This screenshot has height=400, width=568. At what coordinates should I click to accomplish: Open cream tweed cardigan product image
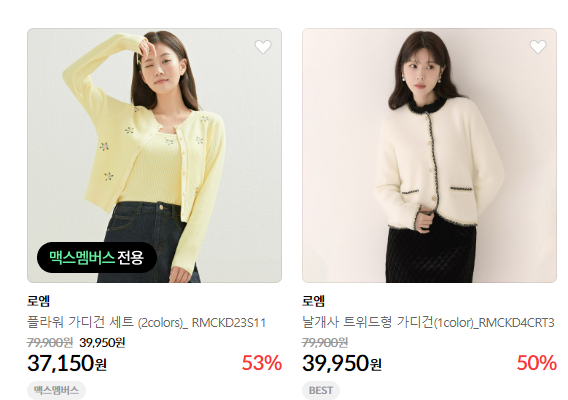[429, 155]
